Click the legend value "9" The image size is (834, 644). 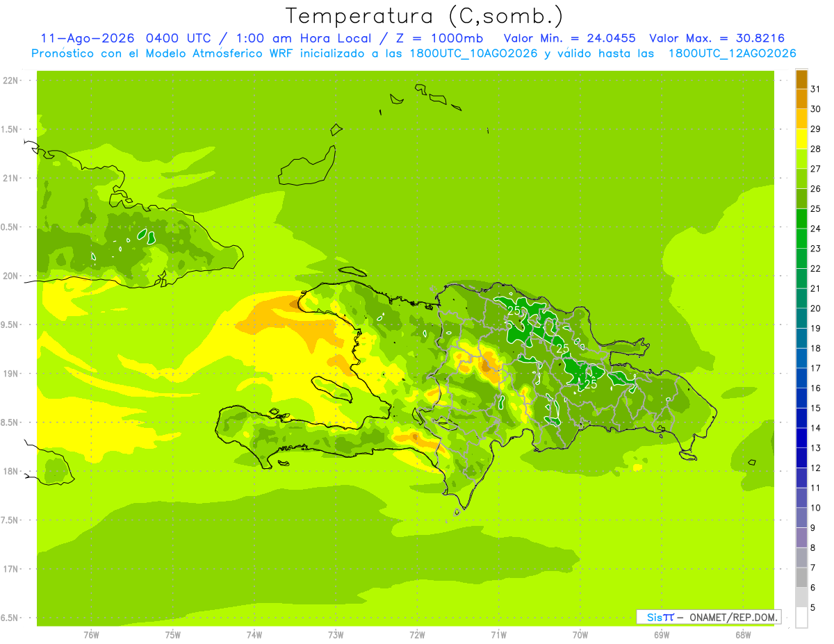813,528
